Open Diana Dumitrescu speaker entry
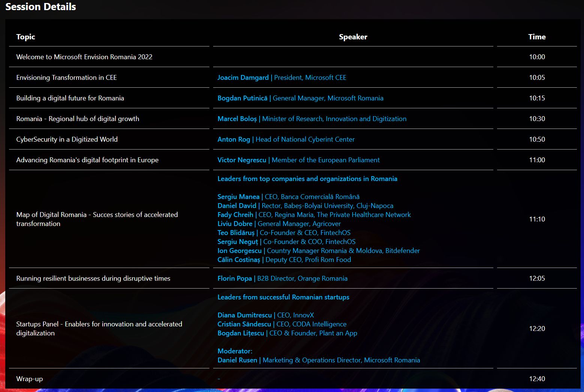The width and height of the screenshot is (584, 392). [x=266, y=315]
